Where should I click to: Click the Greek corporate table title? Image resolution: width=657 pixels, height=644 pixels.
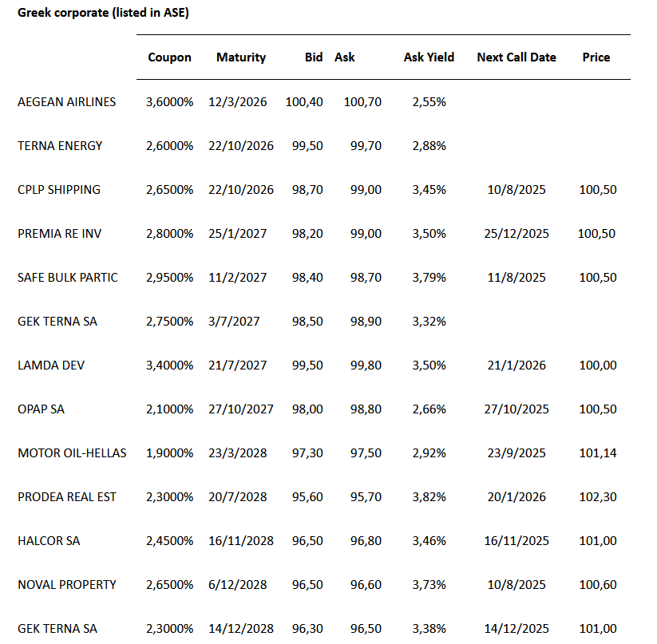point(103,14)
